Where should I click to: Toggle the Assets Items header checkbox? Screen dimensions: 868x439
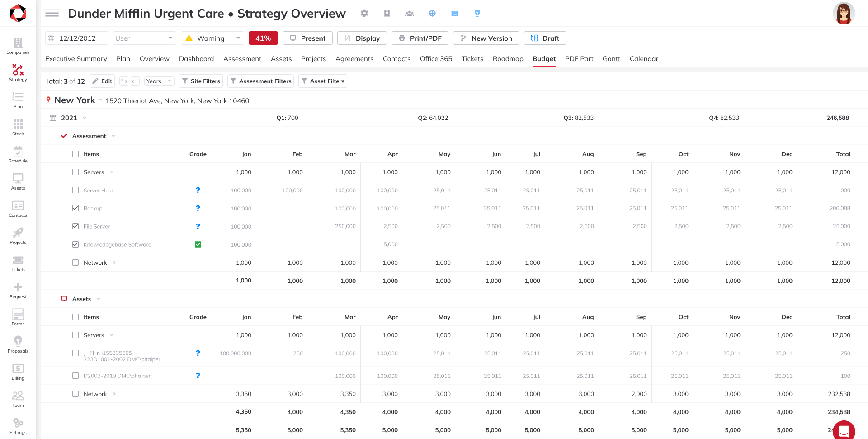point(75,317)
